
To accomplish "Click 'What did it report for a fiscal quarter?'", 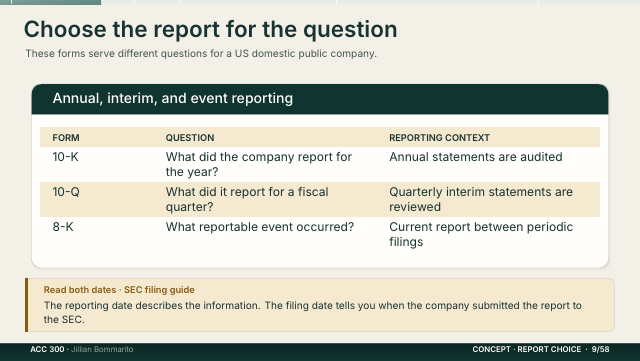I will tap(247, 199).
